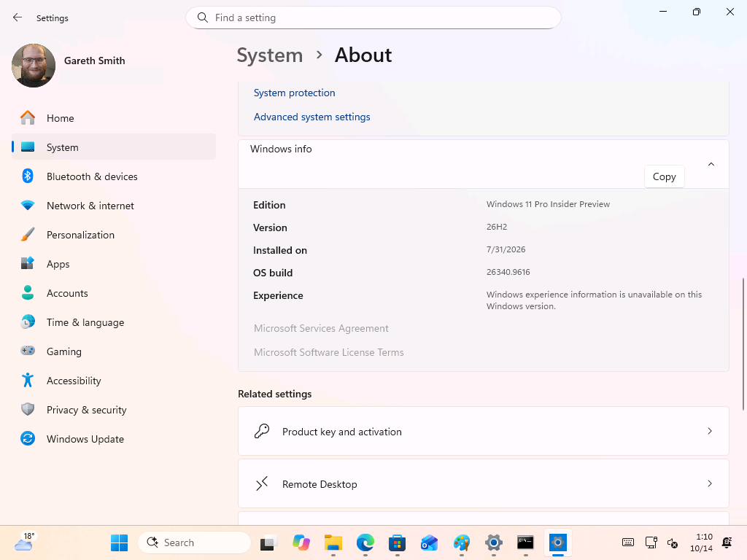Click the back arrow in Settings

click(18, 17)
